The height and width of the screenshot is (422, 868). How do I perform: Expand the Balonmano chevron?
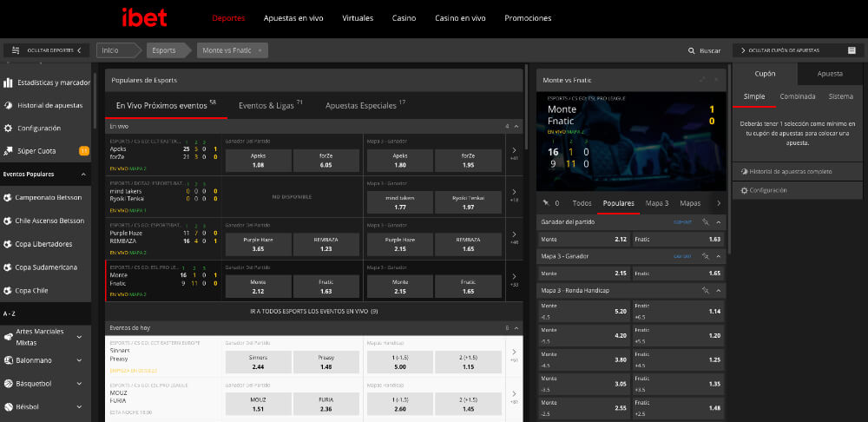[x=79, y=360]
